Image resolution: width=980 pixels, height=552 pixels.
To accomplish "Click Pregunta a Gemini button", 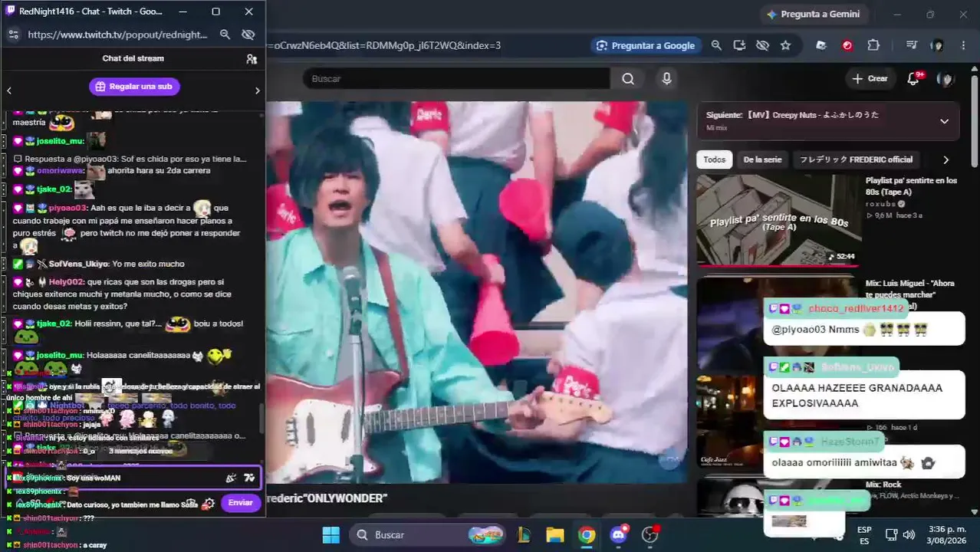I will 813,14.
